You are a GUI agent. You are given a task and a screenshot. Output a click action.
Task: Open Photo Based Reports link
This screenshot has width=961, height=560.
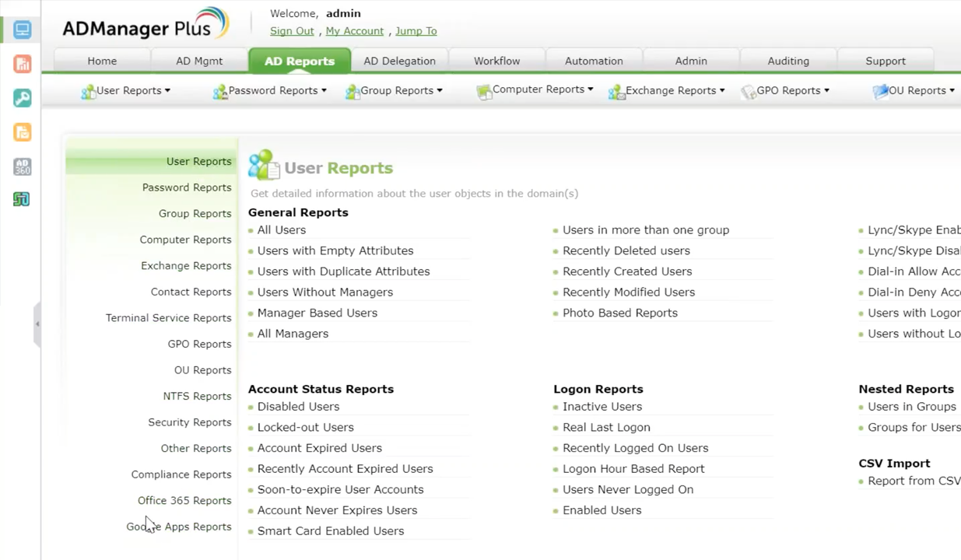tap(620, 313)
